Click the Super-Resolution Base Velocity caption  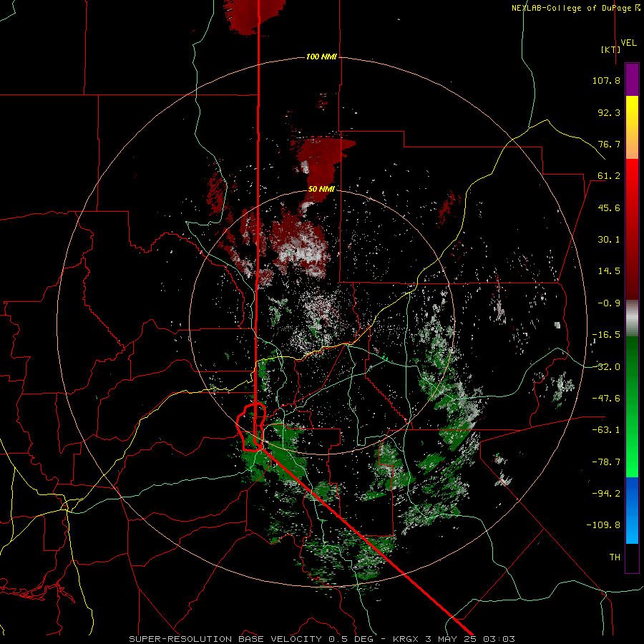(x=321, y=639)
